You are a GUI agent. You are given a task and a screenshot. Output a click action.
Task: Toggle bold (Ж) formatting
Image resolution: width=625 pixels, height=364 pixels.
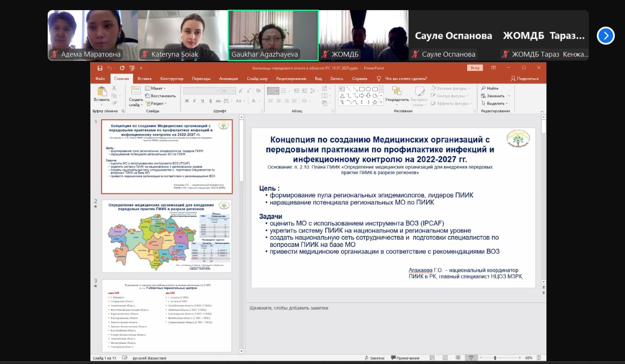(187, 101)
